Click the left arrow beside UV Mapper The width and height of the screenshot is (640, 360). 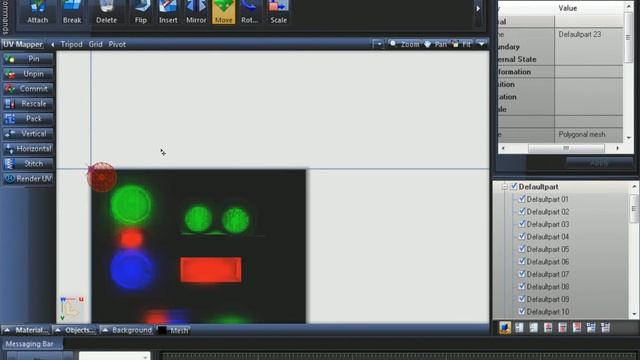click(x=53, y=44)
